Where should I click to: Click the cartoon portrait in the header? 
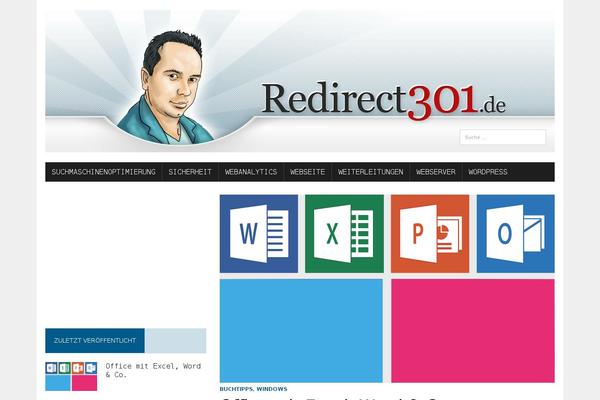pyautogui.click(x=165, y=88)
